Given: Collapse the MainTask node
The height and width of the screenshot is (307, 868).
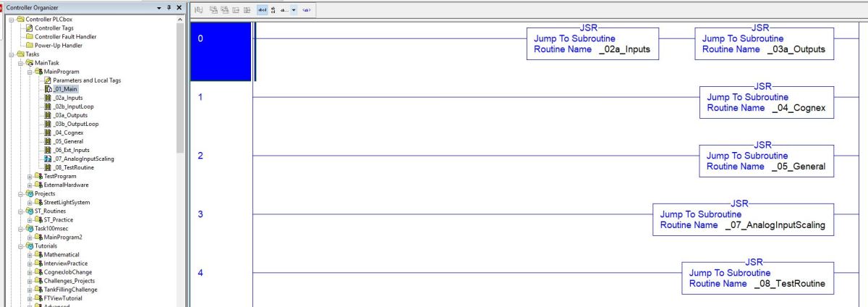Looking at the screenshot, I should click(20, 62).
